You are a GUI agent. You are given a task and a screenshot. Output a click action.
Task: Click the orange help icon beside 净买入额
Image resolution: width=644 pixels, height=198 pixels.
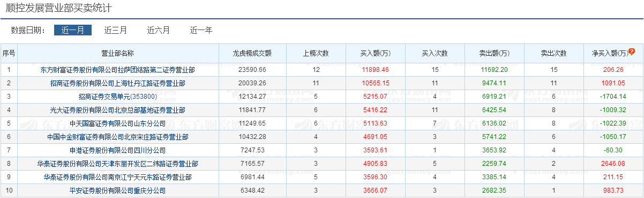pyautogui.click(x=632, y=52)
